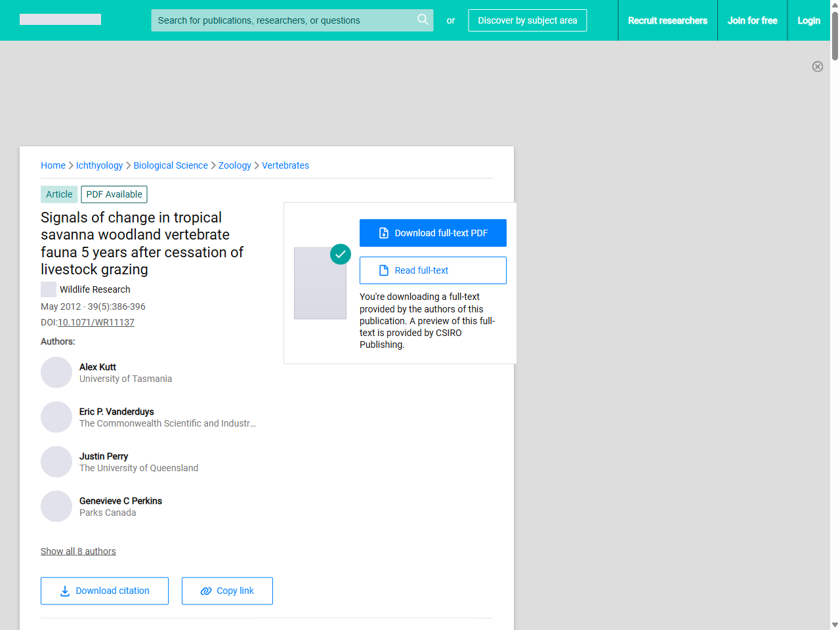
Task: Open the DOI 10.1071/WR11137 link
Action: tap(96, 322)
